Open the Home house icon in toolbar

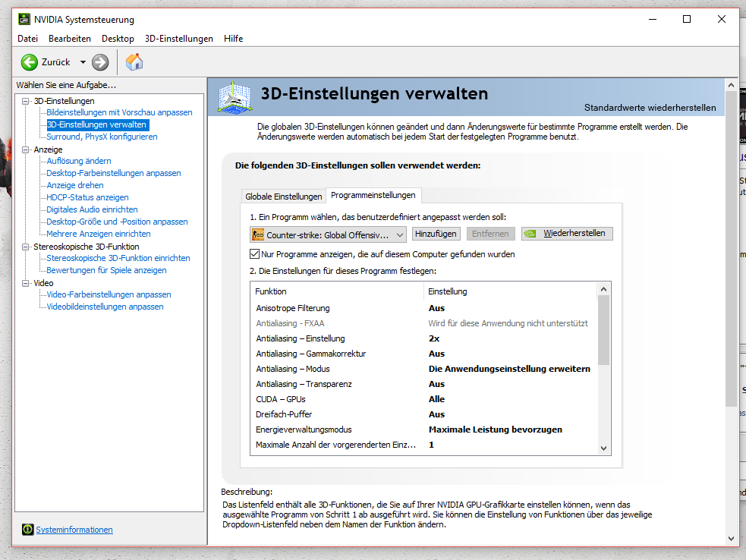pyautogui.click(x=134, y=62)
